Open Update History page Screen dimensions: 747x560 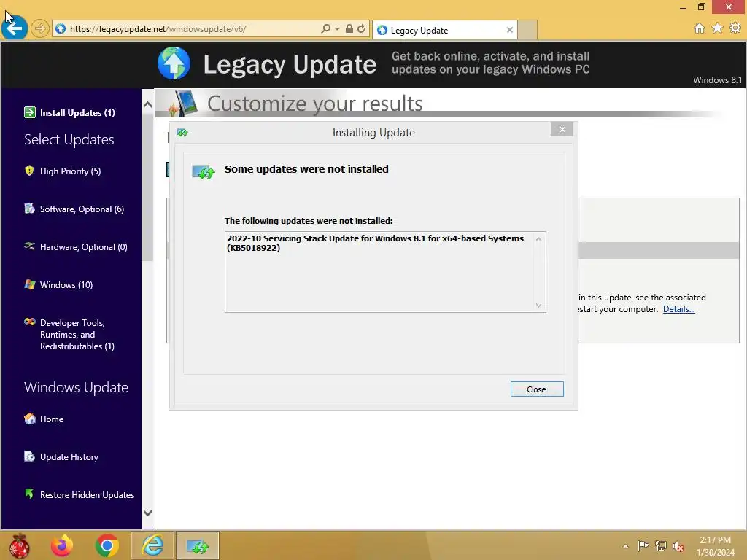69,457
